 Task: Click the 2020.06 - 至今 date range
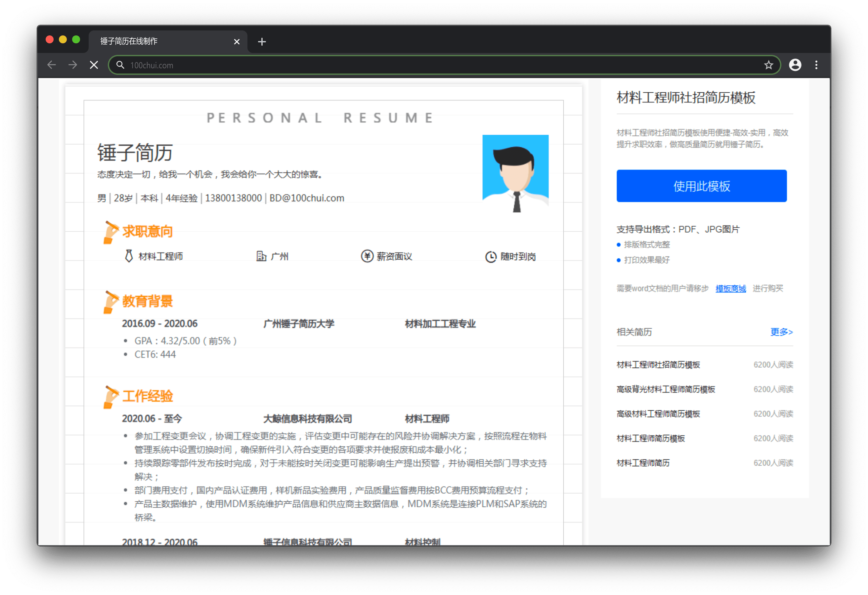pyautogui.click(x=152, y=419)
